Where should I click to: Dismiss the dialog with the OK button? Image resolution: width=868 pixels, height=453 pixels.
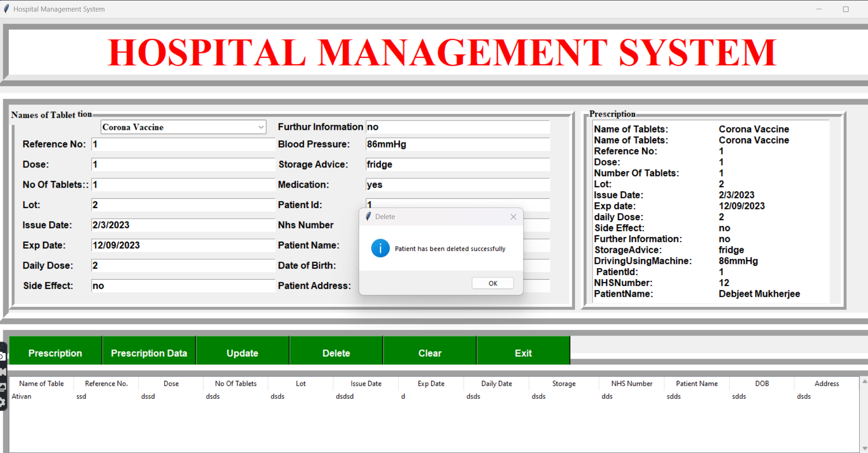(x=493, y=283)
